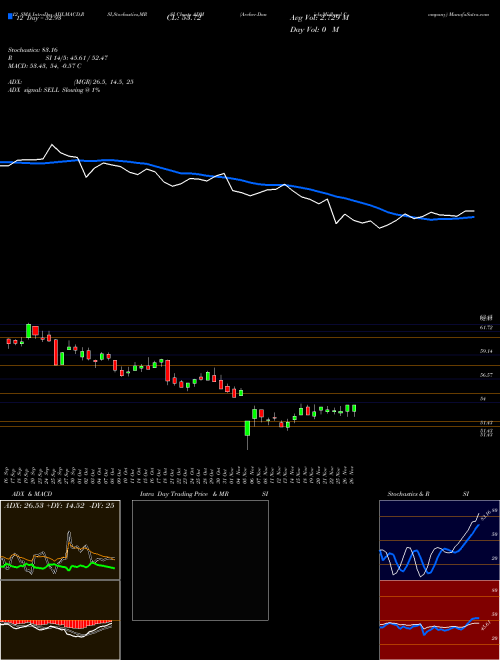The height and width of the screenshot is (660, 500).
Task: Click the 54 price axis label
Action: [483, 398]
